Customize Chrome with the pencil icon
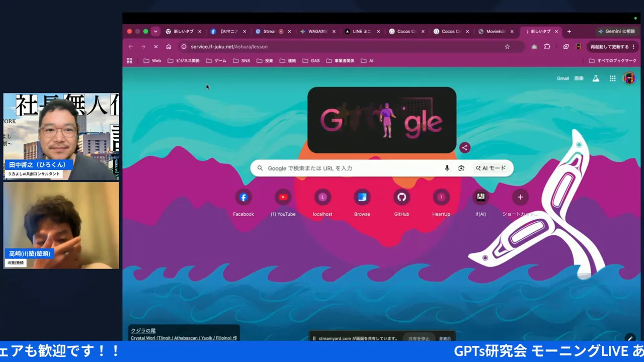Viewport: 644px width, 362px height. click(x=630, y=338)
